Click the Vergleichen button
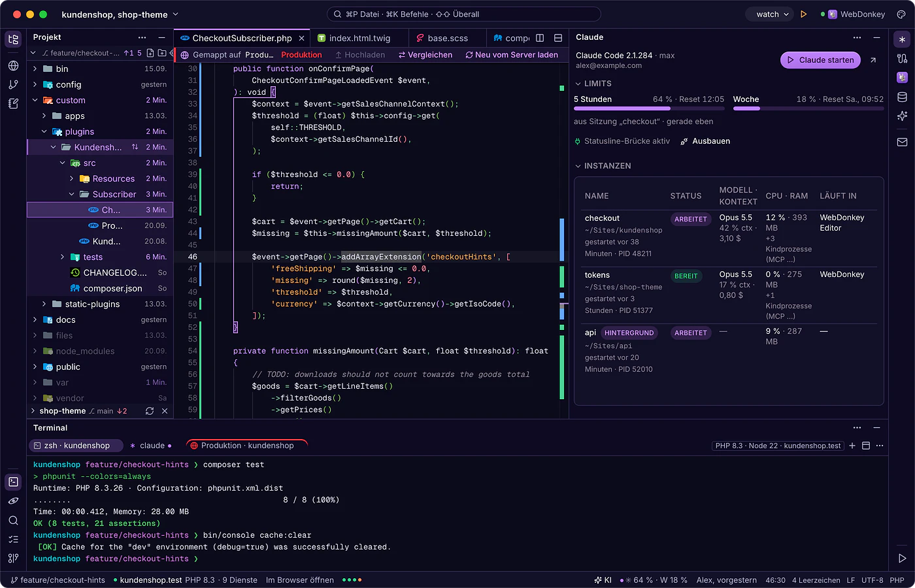 point(425,55)
